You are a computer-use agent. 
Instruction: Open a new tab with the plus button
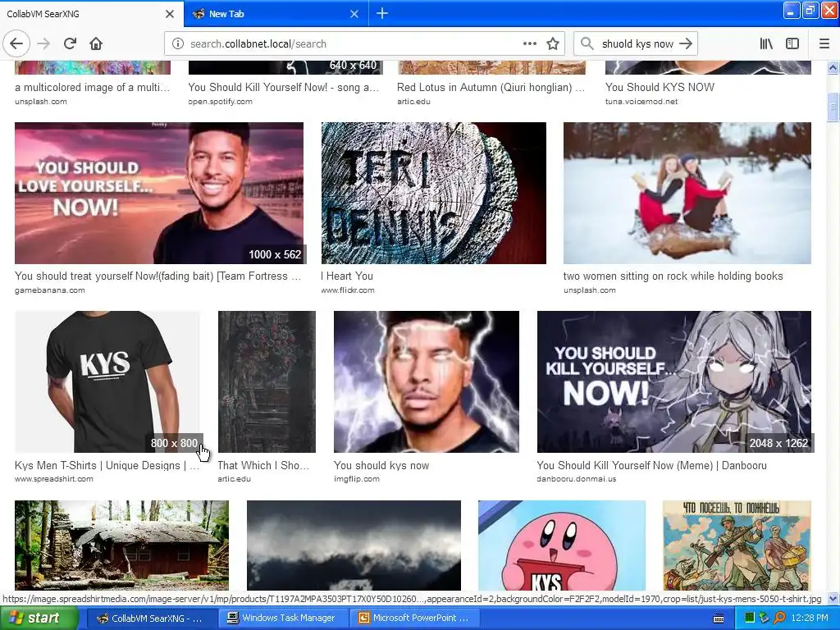pos(382,13)
